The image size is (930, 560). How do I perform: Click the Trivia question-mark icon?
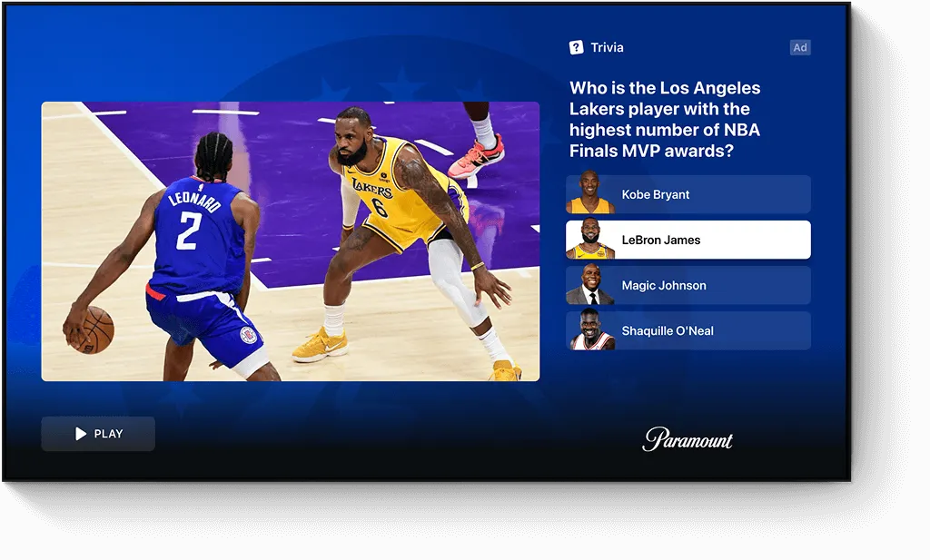(576, 46)
